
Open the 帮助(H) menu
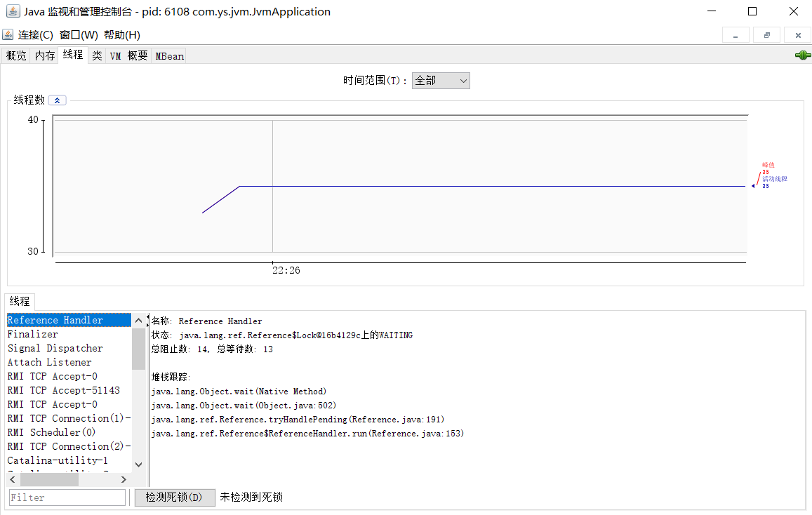click(x=122, y=35)
